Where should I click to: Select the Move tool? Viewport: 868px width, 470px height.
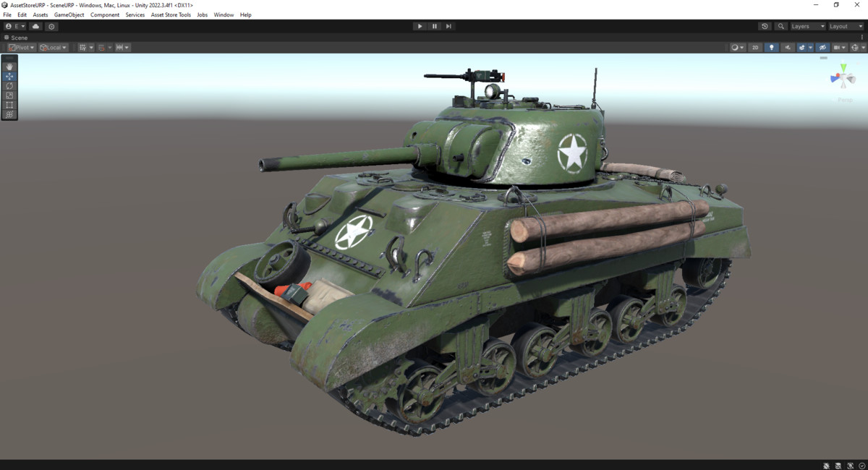(x=9, y=76)
